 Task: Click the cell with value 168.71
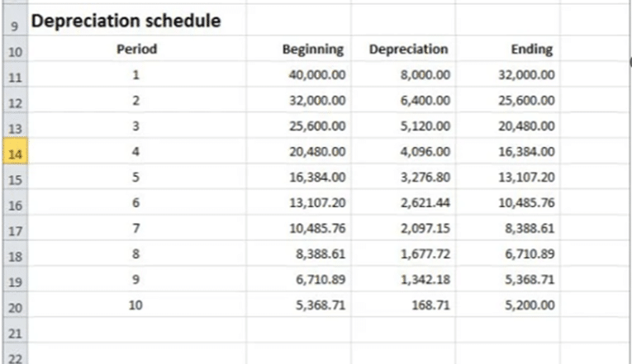pos(428,305)
